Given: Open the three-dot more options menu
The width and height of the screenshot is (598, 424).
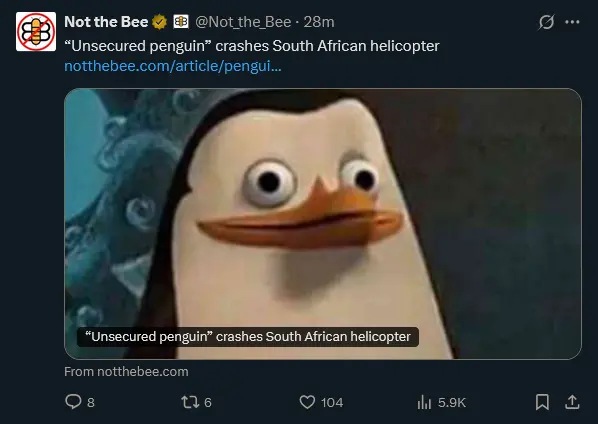Looking at the screenshot, I should (572, 22).
